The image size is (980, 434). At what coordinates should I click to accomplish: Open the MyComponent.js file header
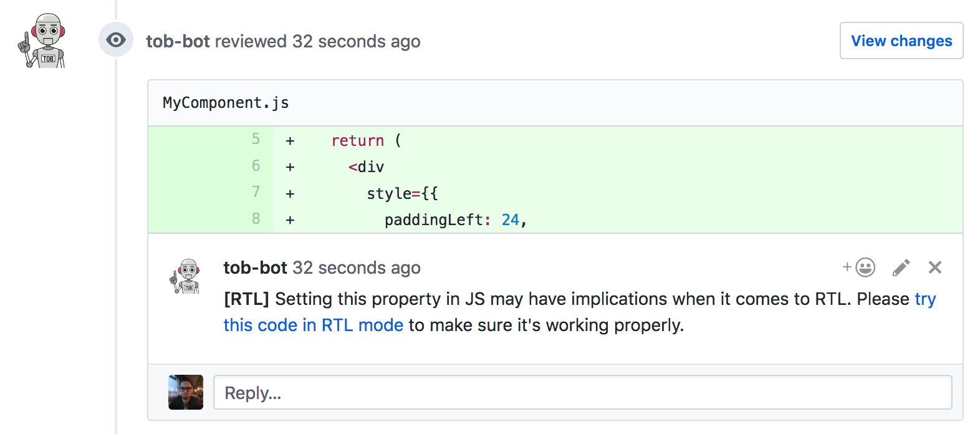[x=226, y=103]
